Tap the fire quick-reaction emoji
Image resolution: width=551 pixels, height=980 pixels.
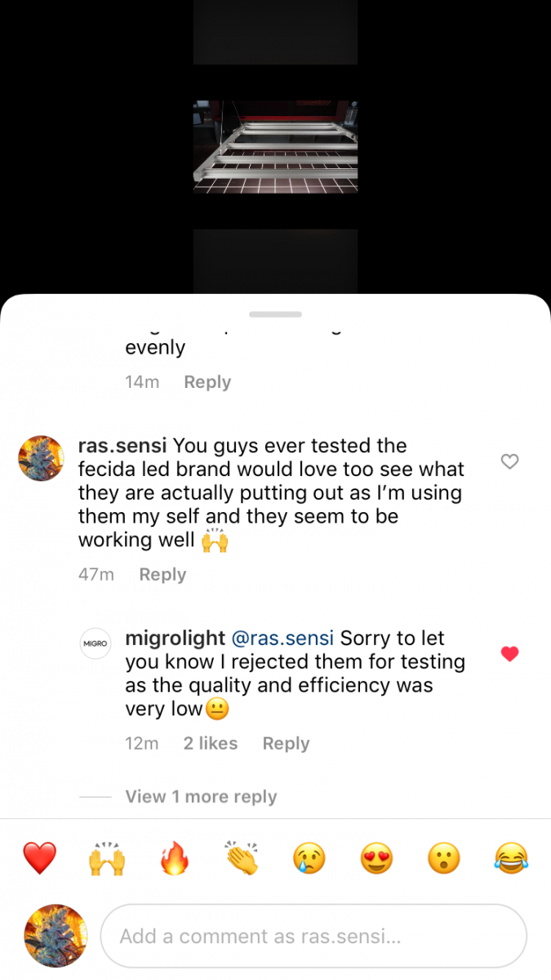(x=175, y=858)
